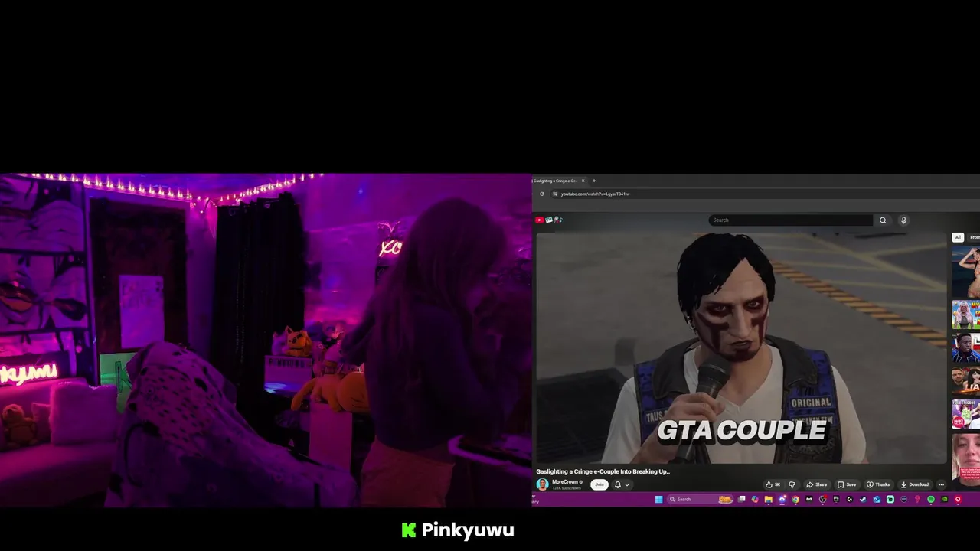Viewport: 980px width, 551px height.
Task: Open File Explorer from the taskbar
Action: [769, 499]
